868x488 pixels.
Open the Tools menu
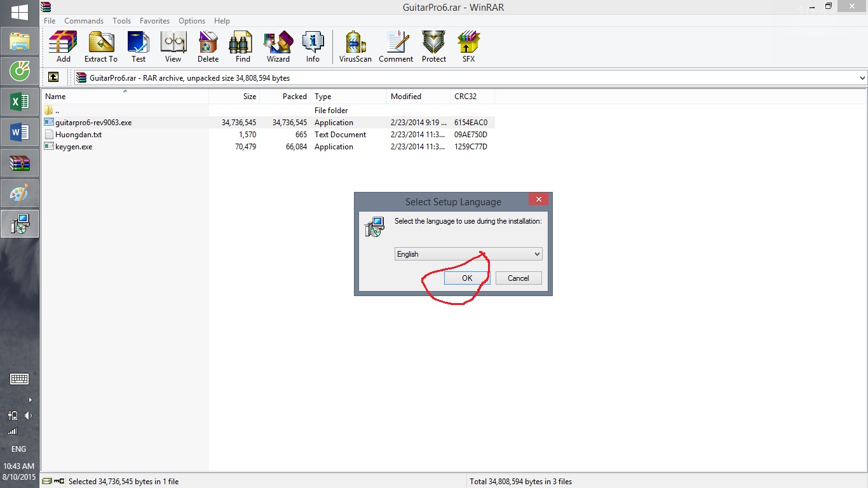(121, 21)
